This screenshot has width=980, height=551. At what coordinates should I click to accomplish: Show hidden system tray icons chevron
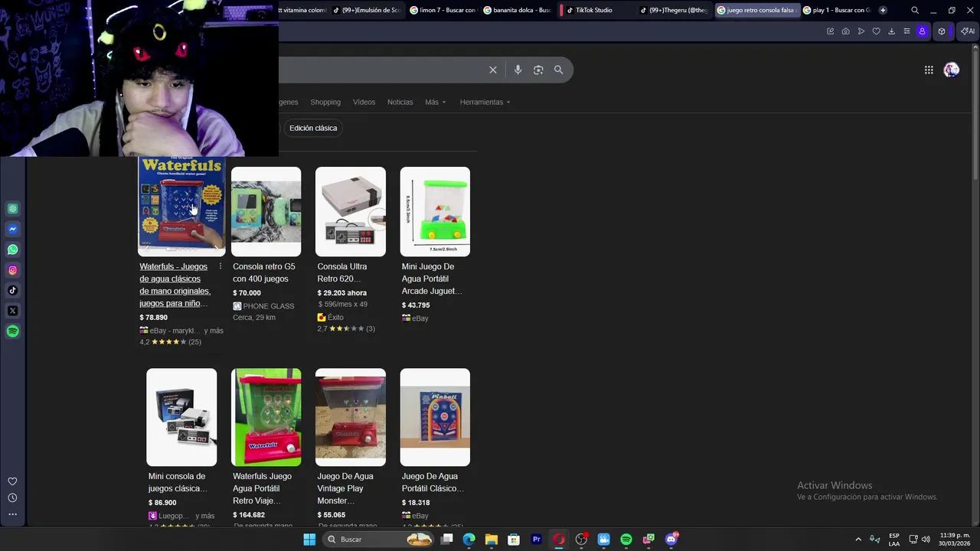point(857,540)
